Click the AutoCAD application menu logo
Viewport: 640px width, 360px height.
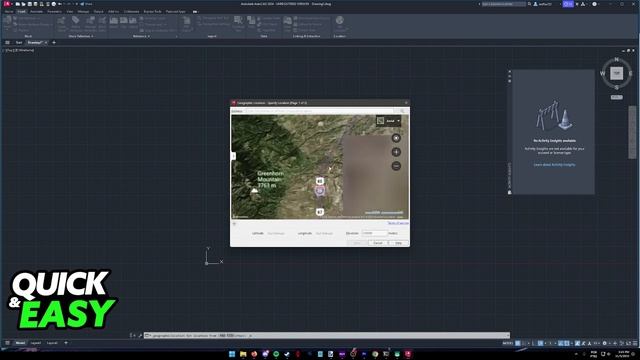[x=7, y=4]
